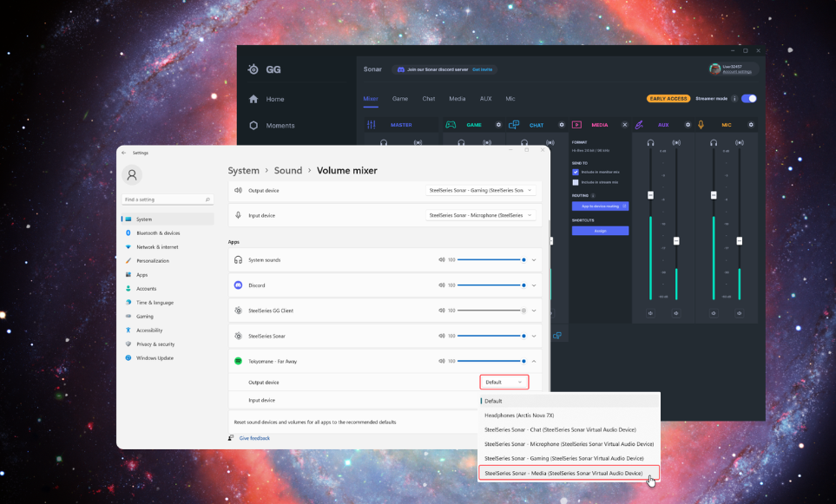Screen dimensions: 836x504
Task: Adjust AUX headphone volume fader
Action: click(x=650, y=195)
